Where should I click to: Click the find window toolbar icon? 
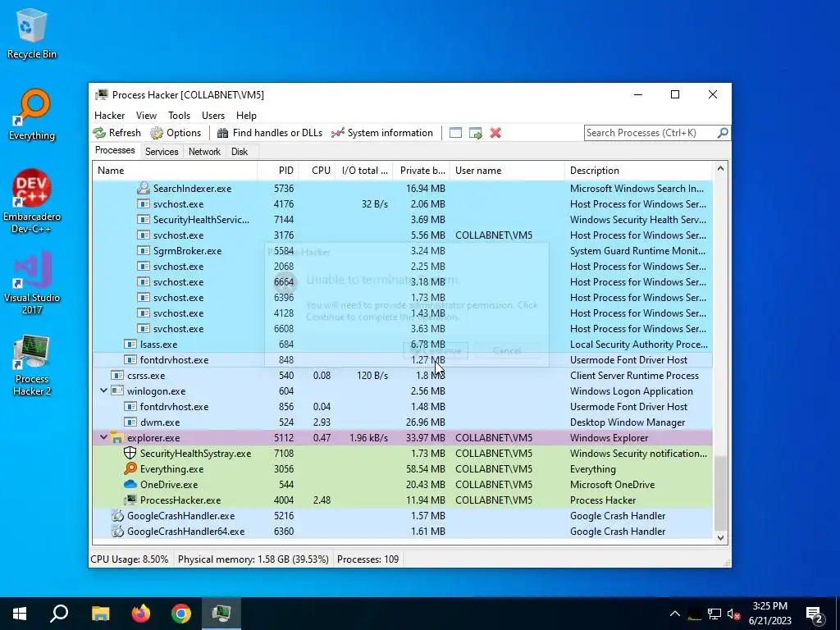point(455,133)
